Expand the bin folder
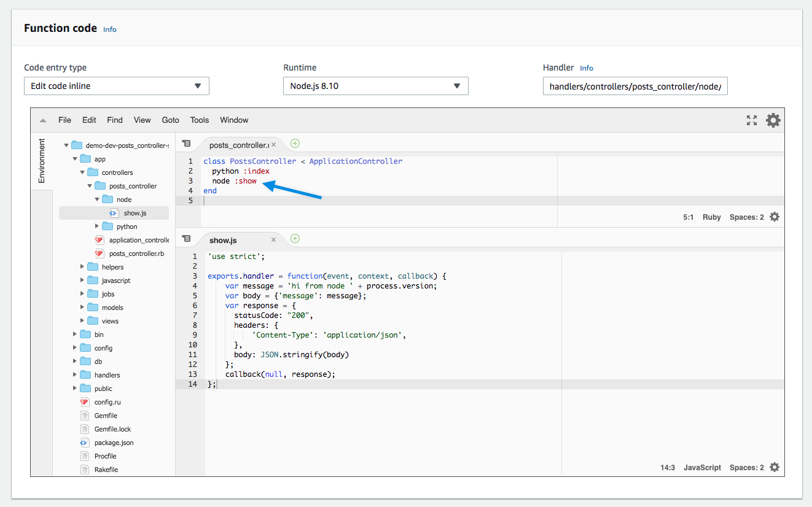 pyautogui.click(x=74, y=335)
